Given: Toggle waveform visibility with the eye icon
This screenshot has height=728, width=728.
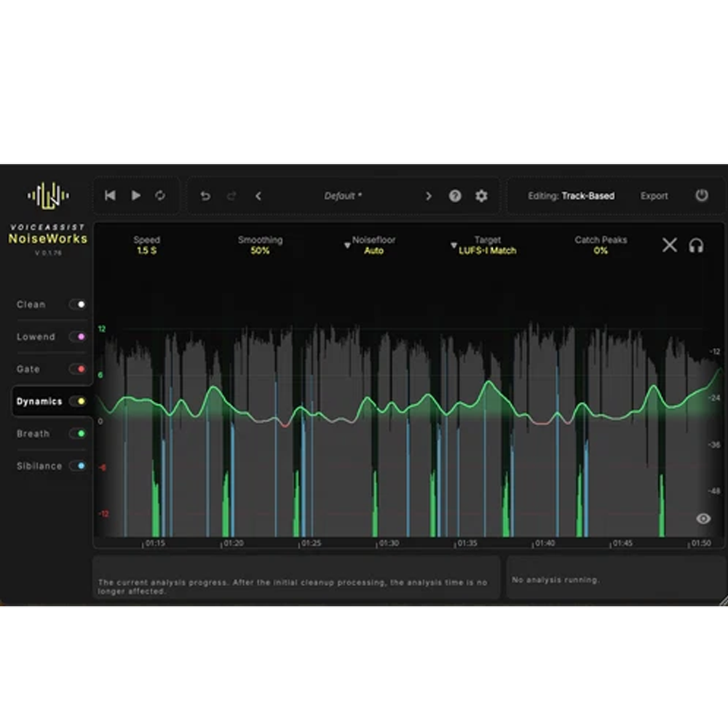Looking at the screenshot, I should point(703,518).
